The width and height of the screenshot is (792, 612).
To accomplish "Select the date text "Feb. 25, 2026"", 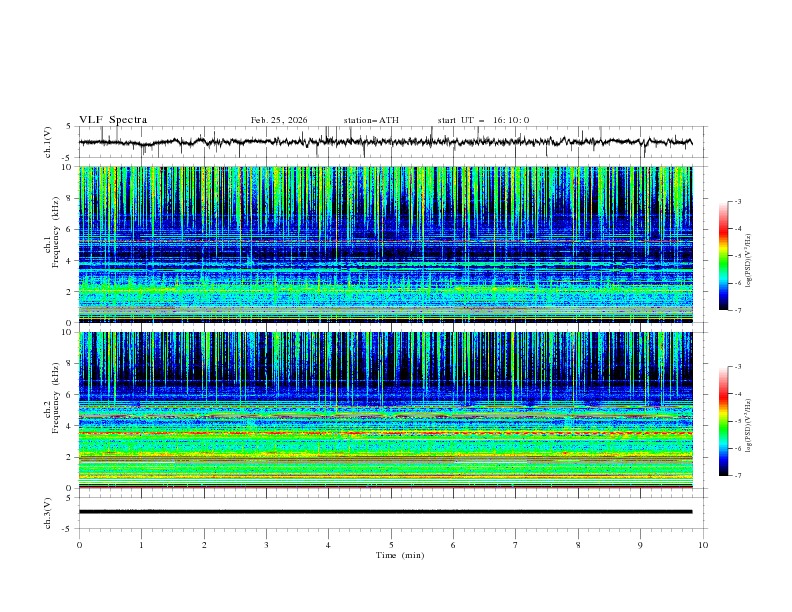I will [279, 120].
